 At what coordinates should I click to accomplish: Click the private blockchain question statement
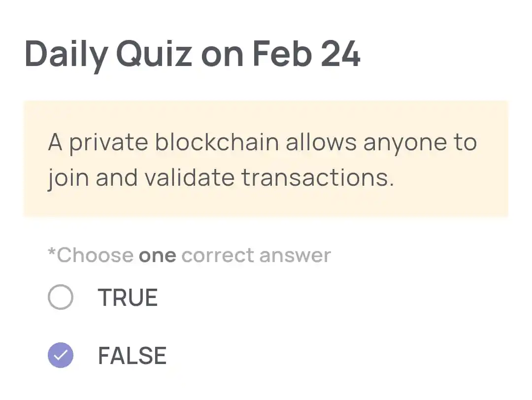tap(262, 160)
